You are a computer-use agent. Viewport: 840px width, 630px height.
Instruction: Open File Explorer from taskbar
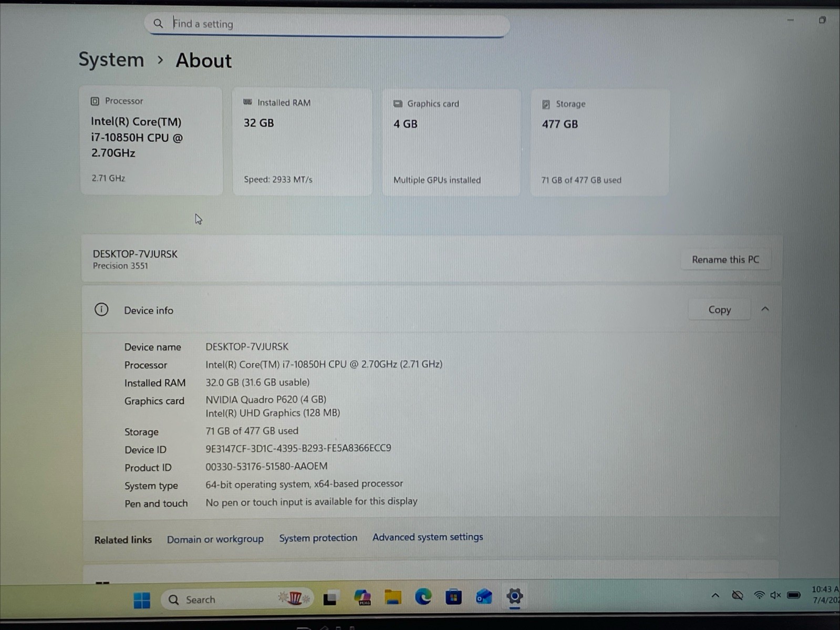(x=393, y=597)
